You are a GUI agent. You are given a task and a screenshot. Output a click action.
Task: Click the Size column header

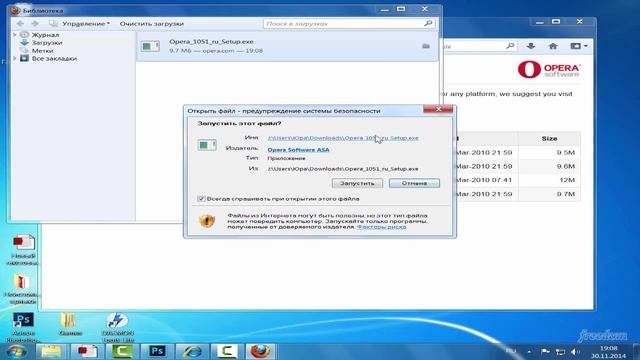click(549, 139)
